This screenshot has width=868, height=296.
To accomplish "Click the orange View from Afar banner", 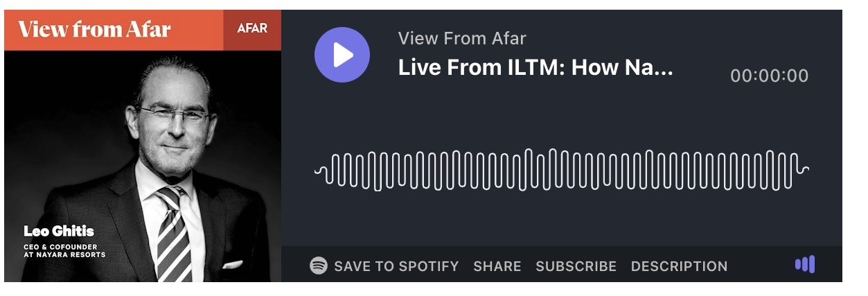I will point(114,30).
